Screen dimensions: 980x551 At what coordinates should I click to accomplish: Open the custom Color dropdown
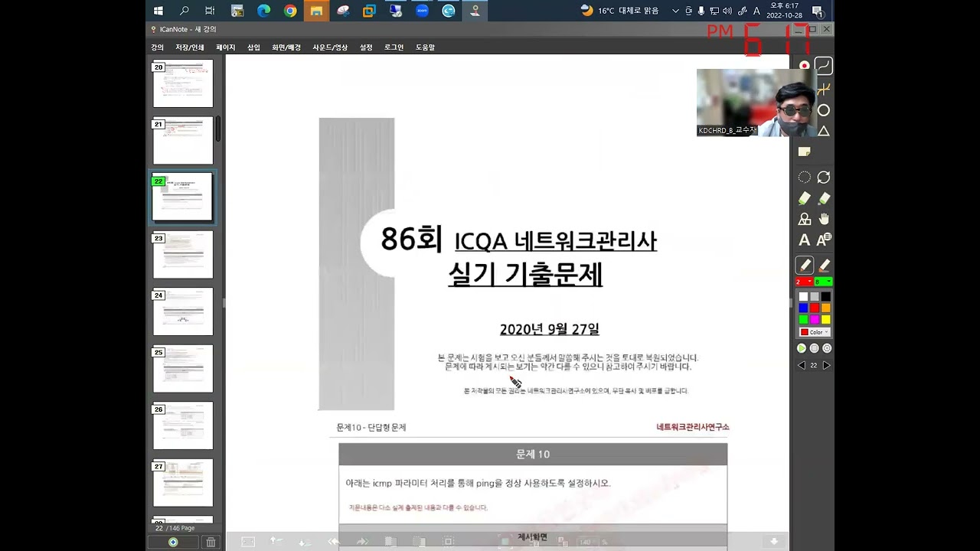(815, 332)
